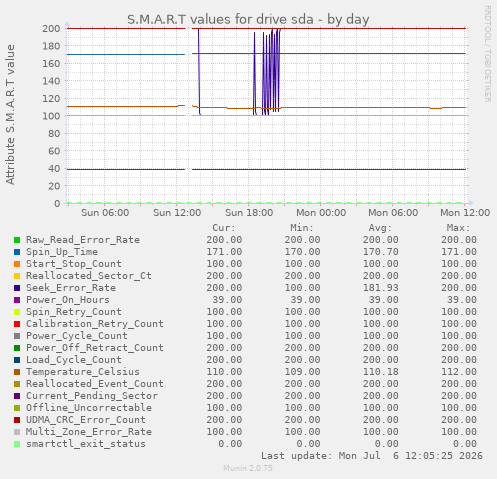Click the Seek_Error_Rate average value 181.93
Viewport: 497px width, 479px height.
[381, 288]
